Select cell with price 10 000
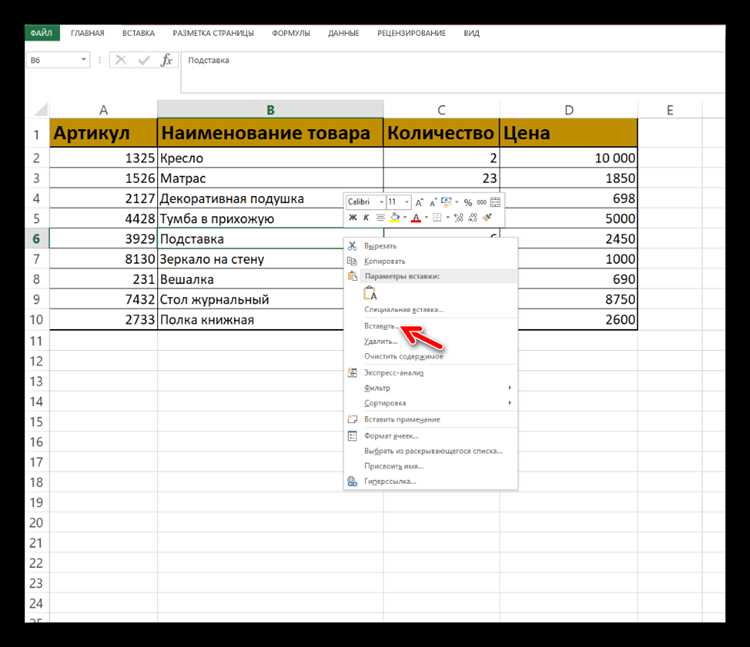This screenshot has width=750, height=647. click(569, 158)
